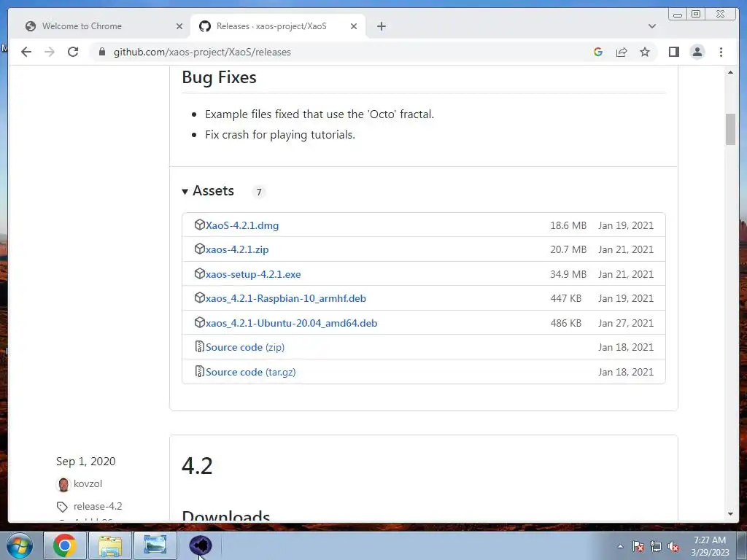This screenshot has width=747, height=560.
Task: Show hidden system tray icons
Action: [620, 547]
